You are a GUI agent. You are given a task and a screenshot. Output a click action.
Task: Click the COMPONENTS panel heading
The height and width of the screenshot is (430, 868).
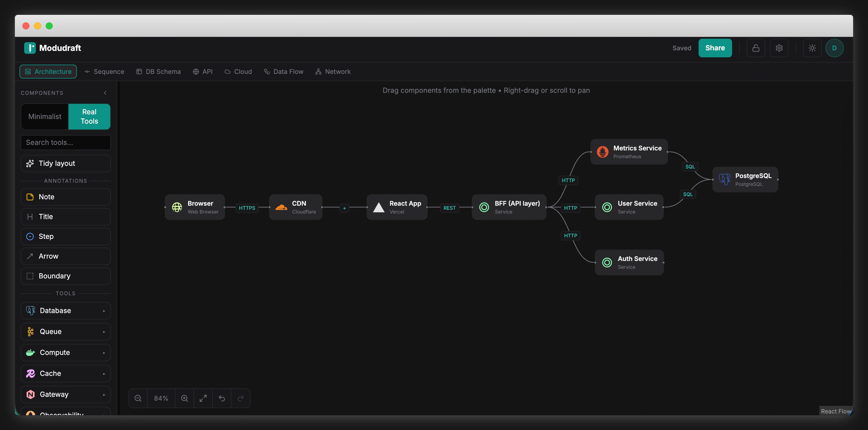pyautogui.click(x=42, y=93)
